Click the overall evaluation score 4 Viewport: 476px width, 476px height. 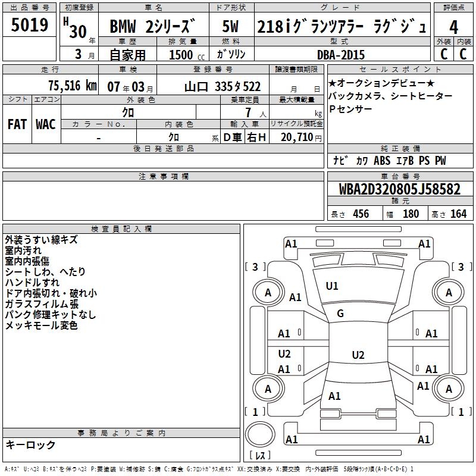[453, 27]
